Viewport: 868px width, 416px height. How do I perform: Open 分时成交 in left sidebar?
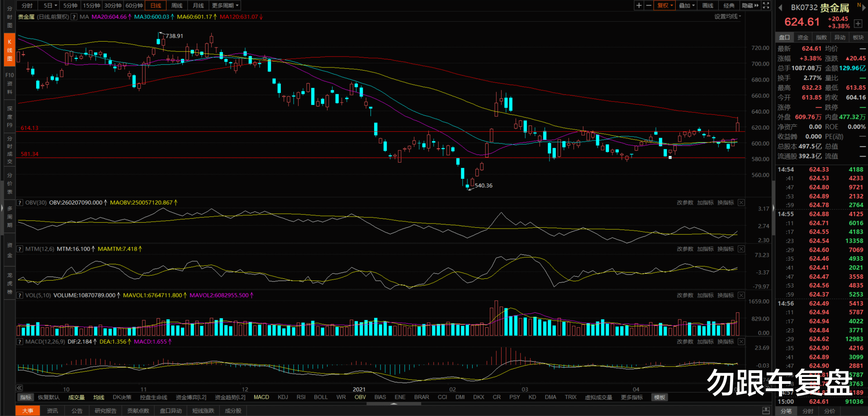click(9, 150)
